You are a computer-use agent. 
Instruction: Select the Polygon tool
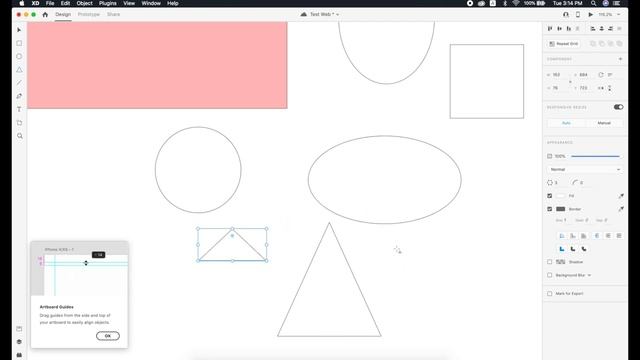(19, 70)
